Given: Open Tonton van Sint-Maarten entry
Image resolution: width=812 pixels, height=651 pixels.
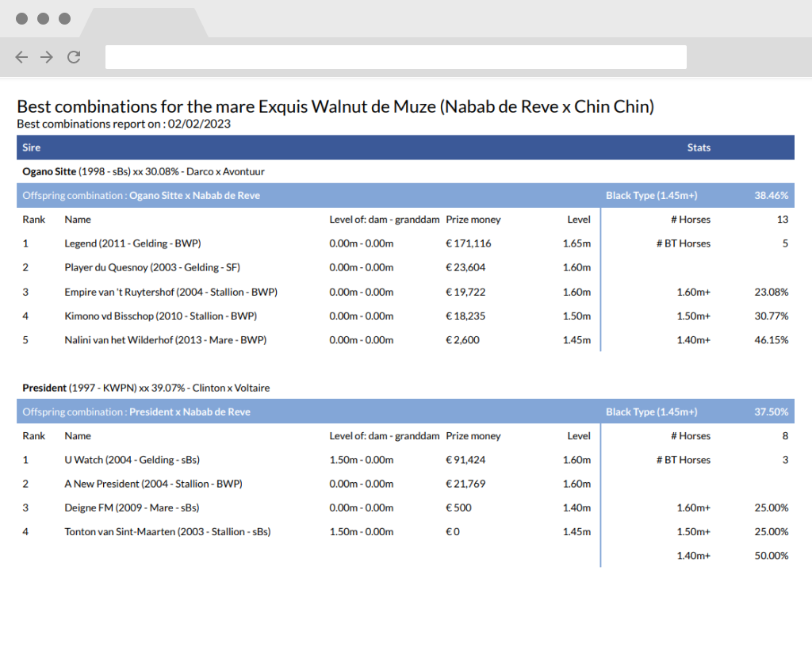Looking at the screenshot, I should (x=167, y=532).
